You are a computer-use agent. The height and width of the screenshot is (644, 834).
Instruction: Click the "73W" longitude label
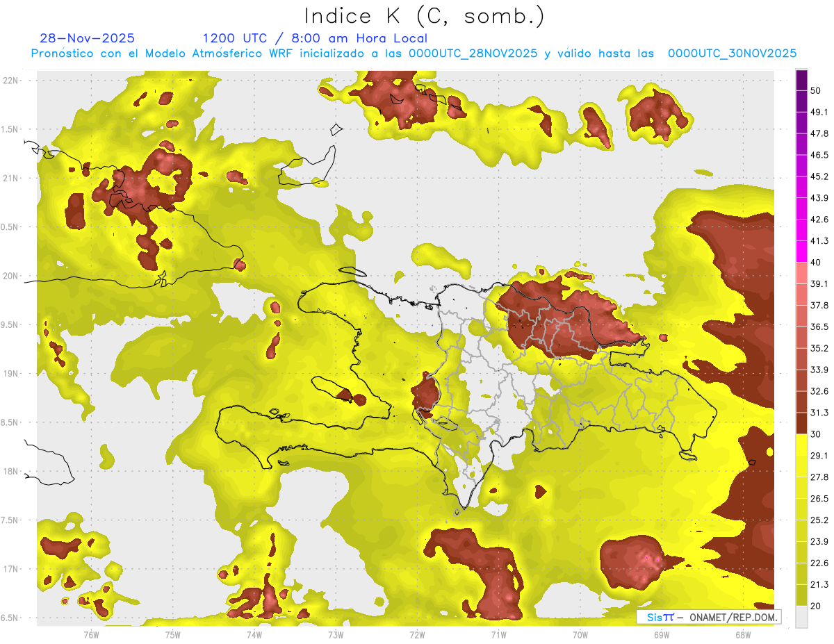pyautogui.click(x=336, y=635)
